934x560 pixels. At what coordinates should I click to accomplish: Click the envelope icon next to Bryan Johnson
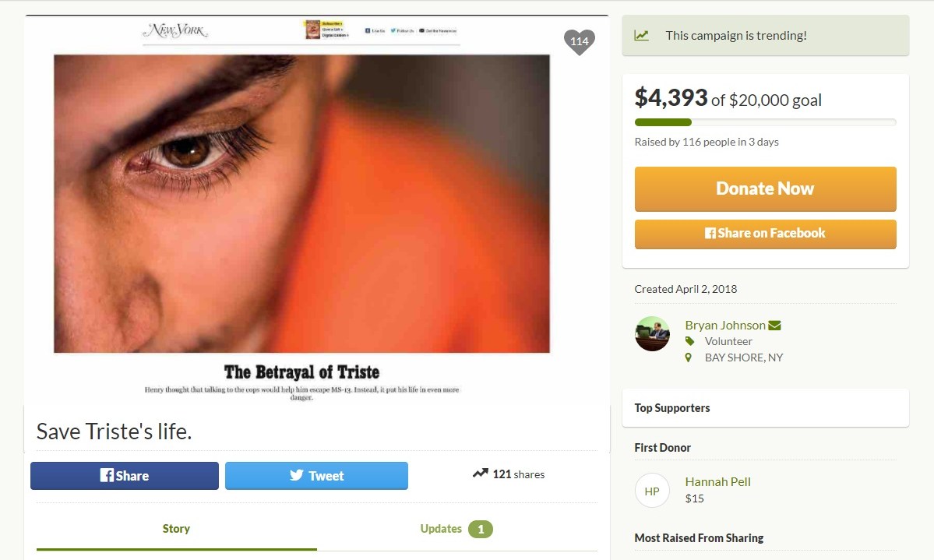click(774, 325)
